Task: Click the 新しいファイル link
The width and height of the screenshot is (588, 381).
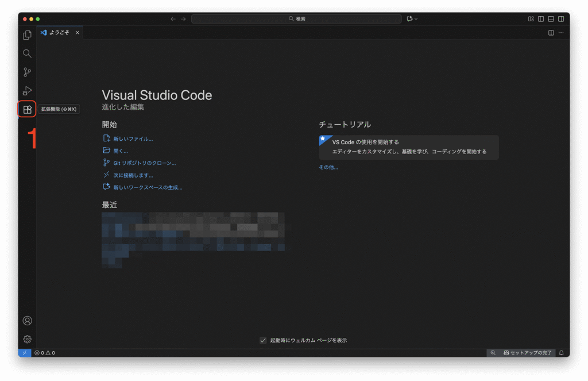Action: tap(133, 138)
